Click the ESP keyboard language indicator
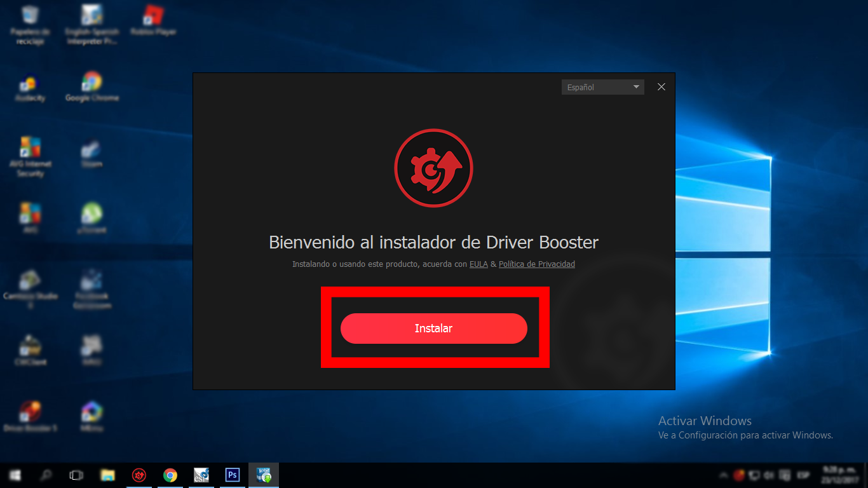Image resolution: width=868 pixels, height=488 pixels. click(x=803, y=475)
